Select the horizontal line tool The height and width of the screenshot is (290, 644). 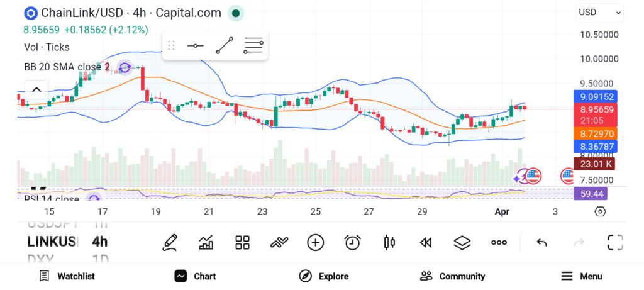click(x=196, y=46)
